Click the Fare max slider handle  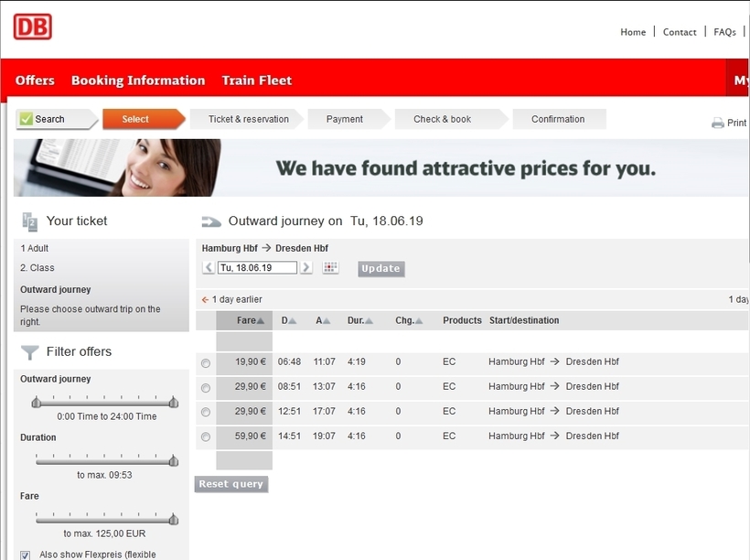[174, 519]
